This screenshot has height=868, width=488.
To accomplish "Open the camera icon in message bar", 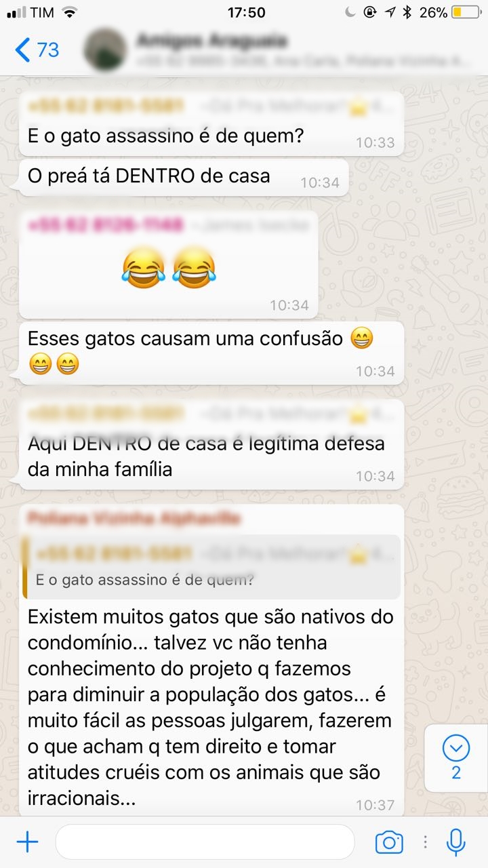I will [x=389, y=842].
